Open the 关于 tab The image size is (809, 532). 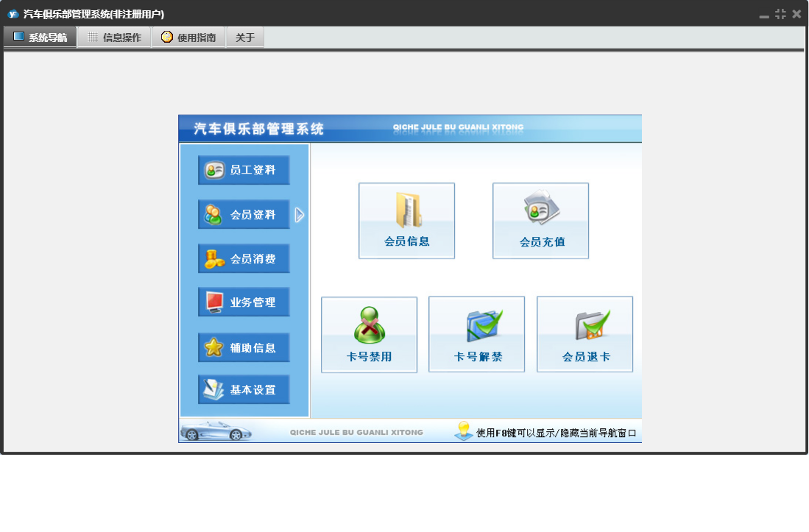pos(245,37)
